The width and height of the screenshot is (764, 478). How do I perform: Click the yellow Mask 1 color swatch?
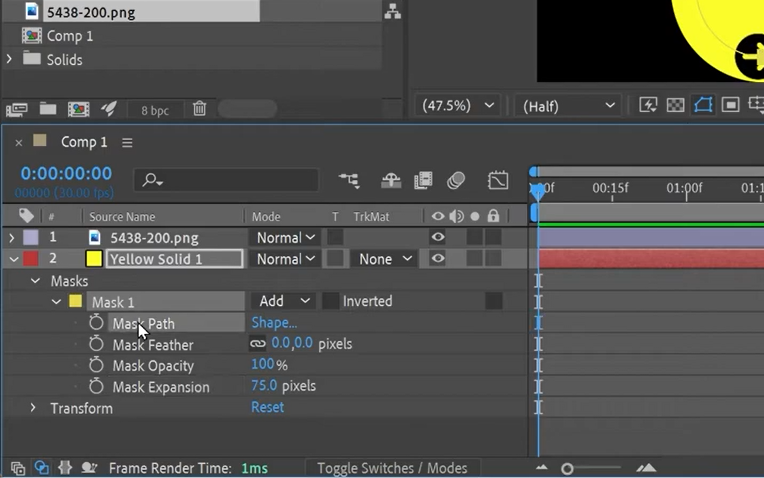76,301
